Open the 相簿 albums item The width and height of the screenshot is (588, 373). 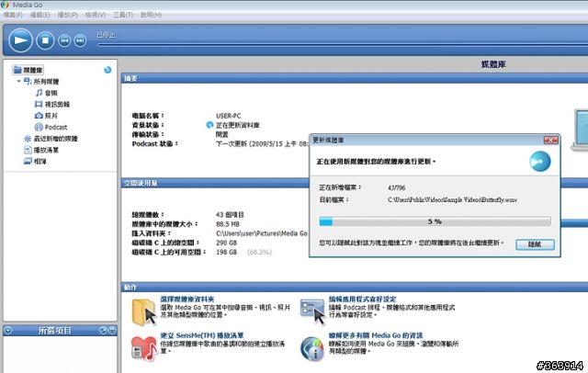[35, 161]
